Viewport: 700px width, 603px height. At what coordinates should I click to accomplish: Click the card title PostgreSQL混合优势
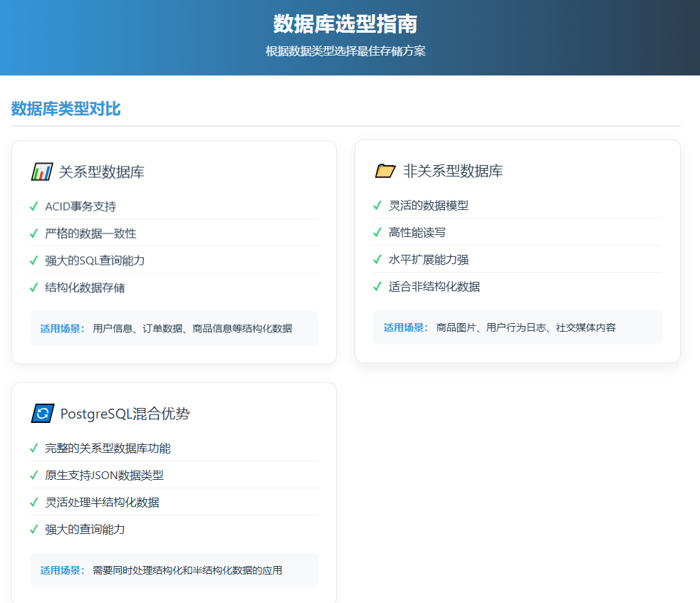[125, 414]
